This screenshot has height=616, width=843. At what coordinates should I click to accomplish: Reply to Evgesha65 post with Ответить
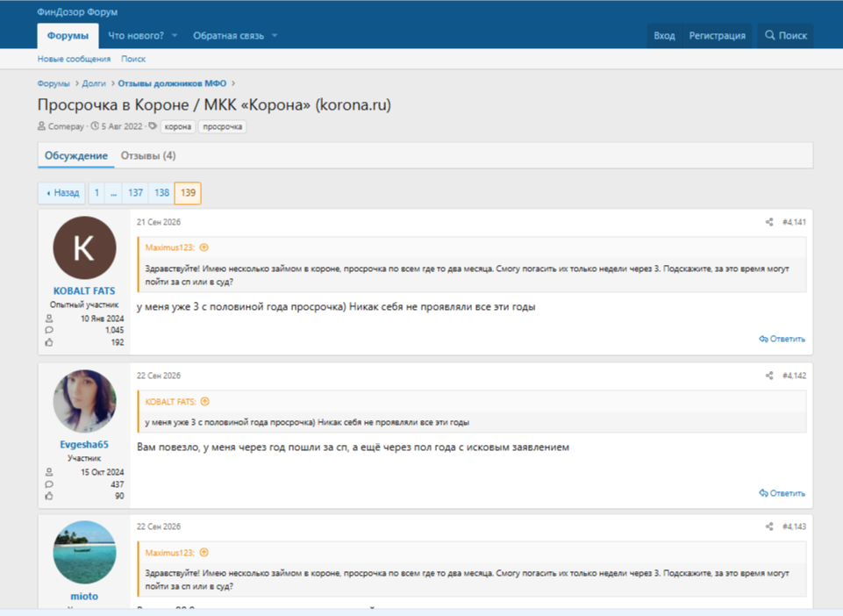782,493
